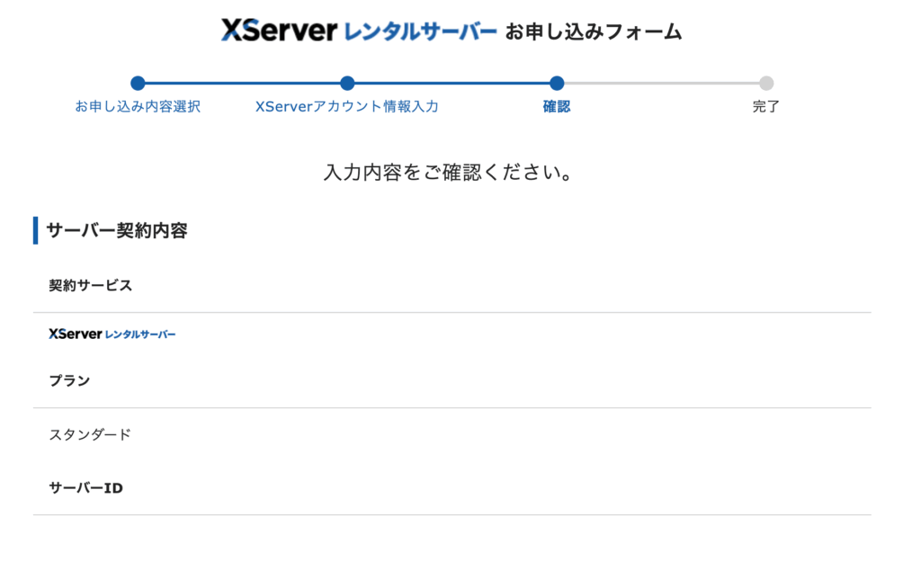
Task: Click the XServer レンタルサーバー header logo
Action: (358, 31)
